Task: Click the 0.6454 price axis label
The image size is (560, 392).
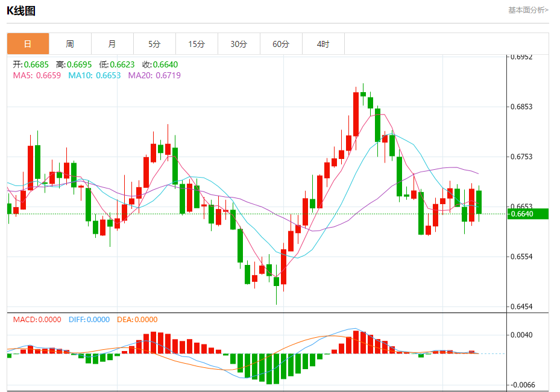Action: [521, 306]
